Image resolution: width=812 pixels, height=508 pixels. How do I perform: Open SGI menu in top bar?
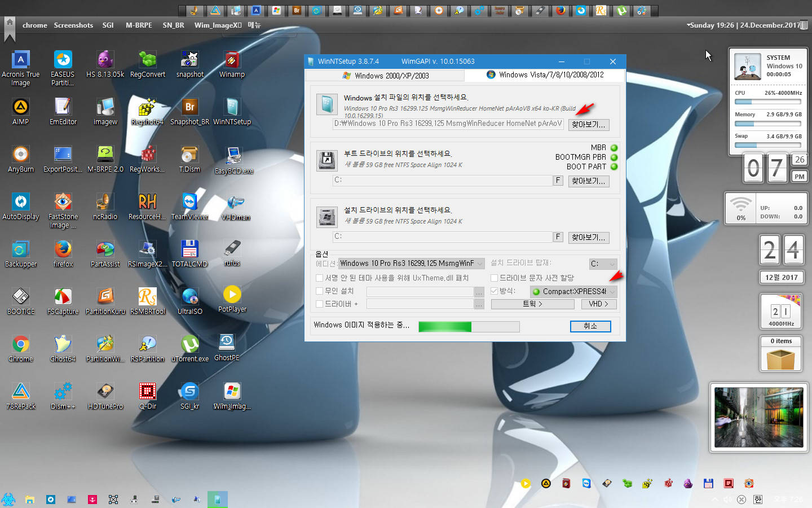coord(108,25)
